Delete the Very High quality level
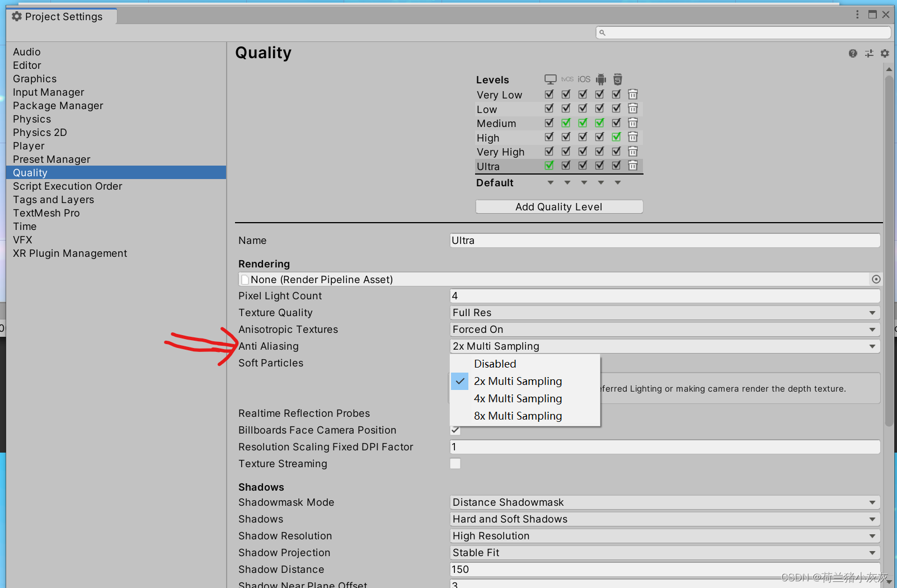Viewport: 897px width, 588px height. (633, 151)
